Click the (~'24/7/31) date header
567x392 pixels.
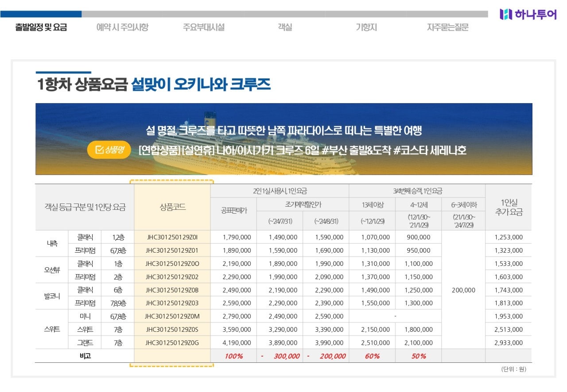(x=280, y=221)
